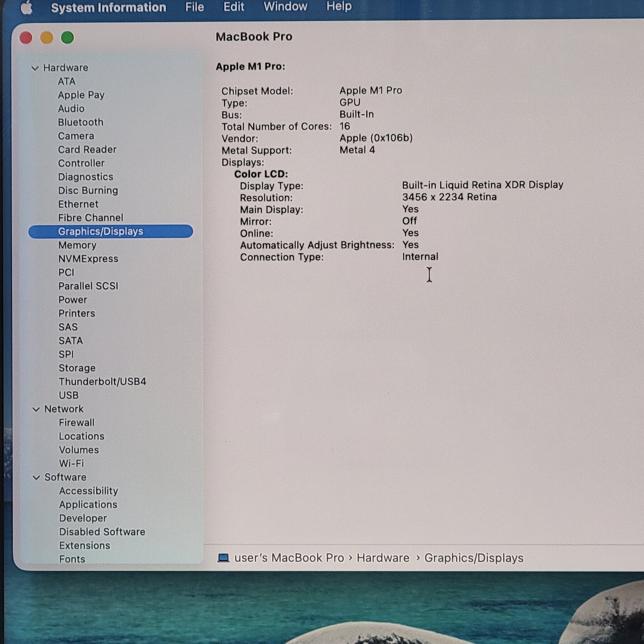The width and height of the screenshot is (644, 644).
Task: Select Wi-Fi under Network
Action: tap(71, 464)
